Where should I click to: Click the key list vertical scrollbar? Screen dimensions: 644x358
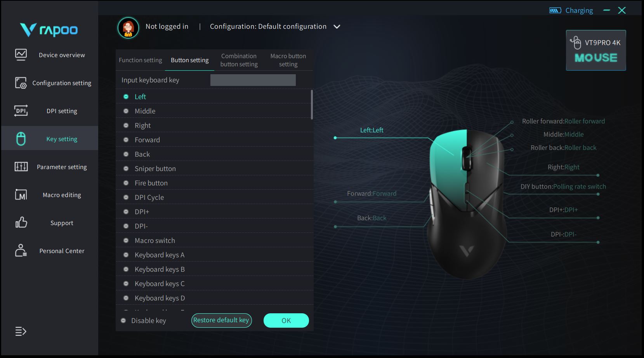click(x=312, y=105)
